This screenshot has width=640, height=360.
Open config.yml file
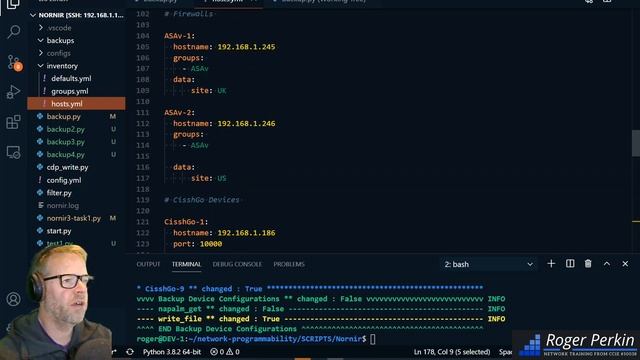76,180
